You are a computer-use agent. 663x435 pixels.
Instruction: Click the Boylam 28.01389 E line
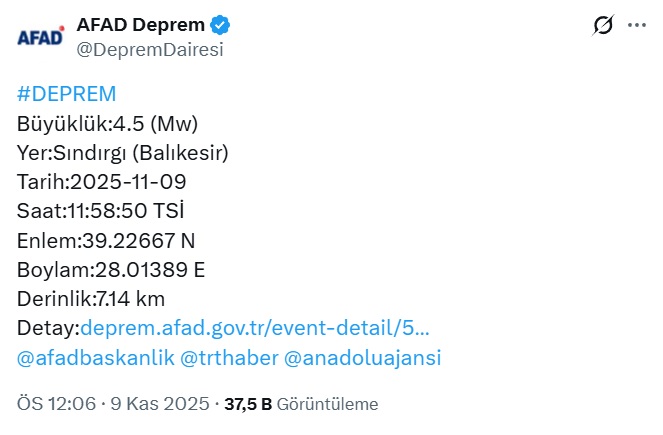tap(111, 269)
